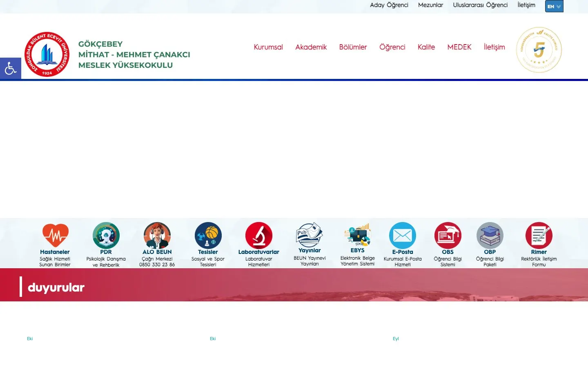
Task: Click the 'Laboratuvar Hizmetleri' caption
Action: pyautogui.click(x=259, y=262)
